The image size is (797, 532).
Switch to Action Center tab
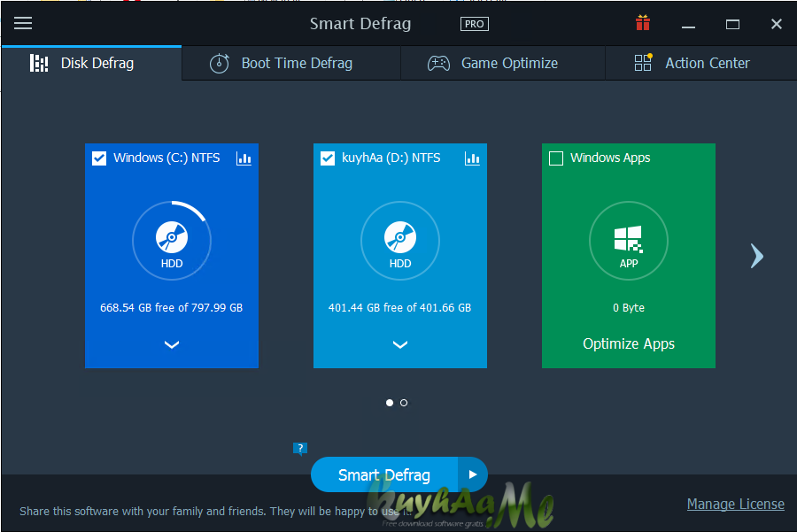[x=701, y=63]
